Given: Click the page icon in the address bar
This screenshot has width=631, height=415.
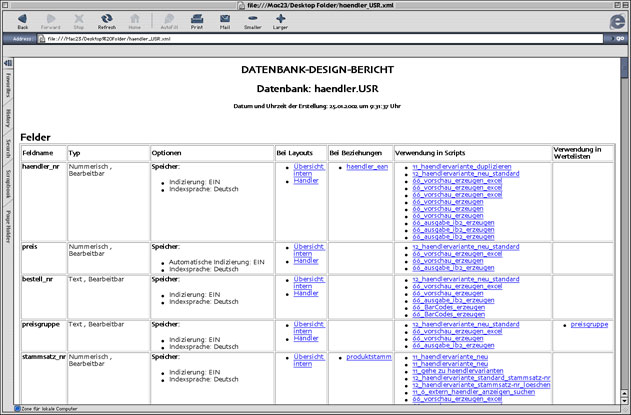Looking at the screenshot, I should click(41, 39).
